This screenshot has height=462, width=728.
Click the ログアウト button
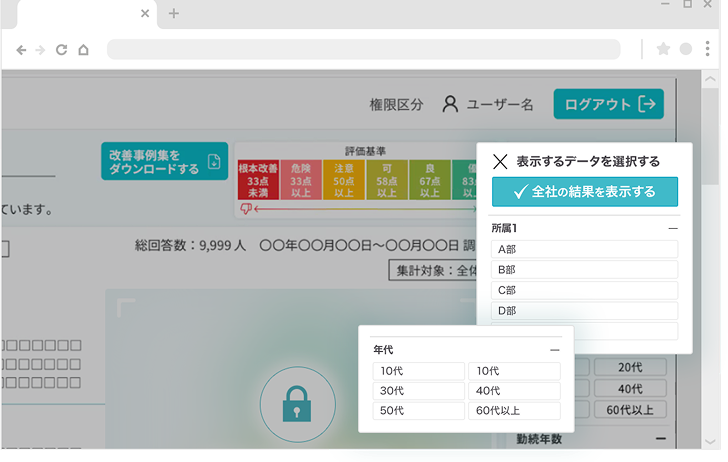pyautogui.click(x=608, y=104)
